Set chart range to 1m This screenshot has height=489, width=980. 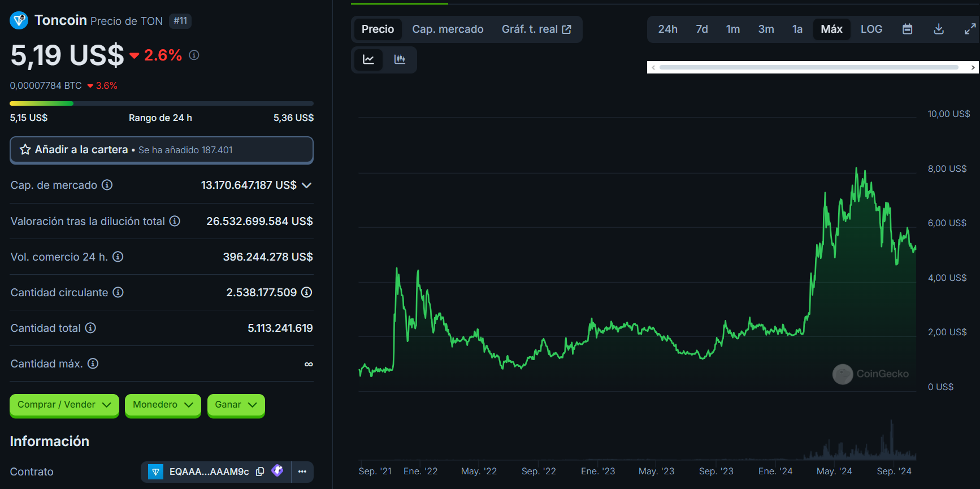733,29
